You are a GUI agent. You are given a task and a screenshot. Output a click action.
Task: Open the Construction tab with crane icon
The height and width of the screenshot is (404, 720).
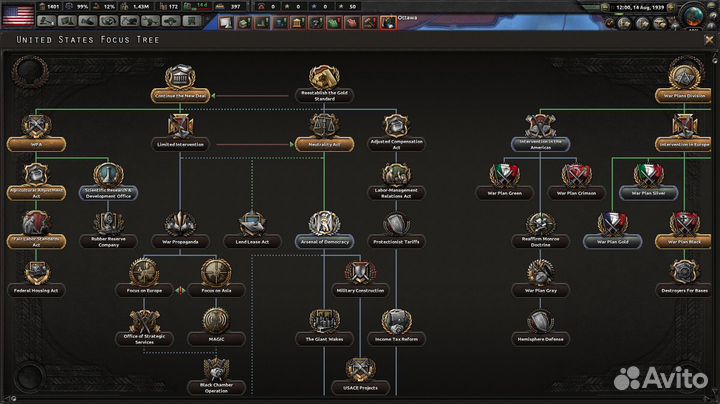(x=129, y=21)
